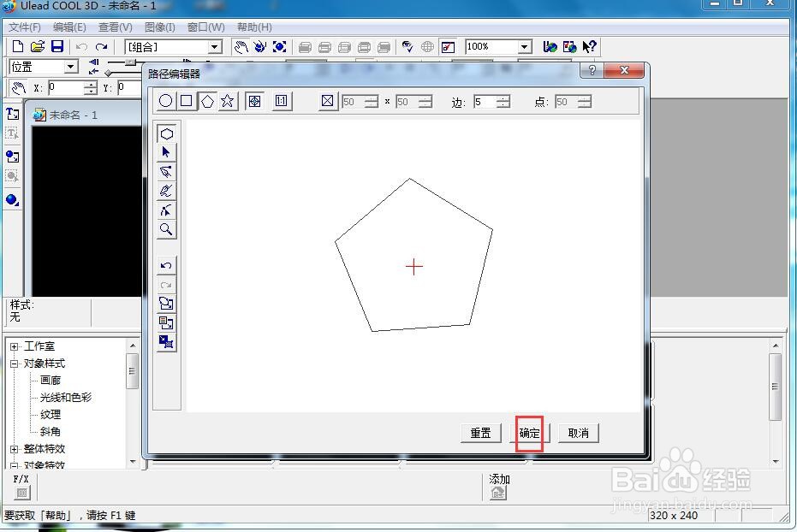This screenshot has height=532, width=797.
Task: Click the center-shape target icon
Action: pyautogui.click(x=254, y=101)
